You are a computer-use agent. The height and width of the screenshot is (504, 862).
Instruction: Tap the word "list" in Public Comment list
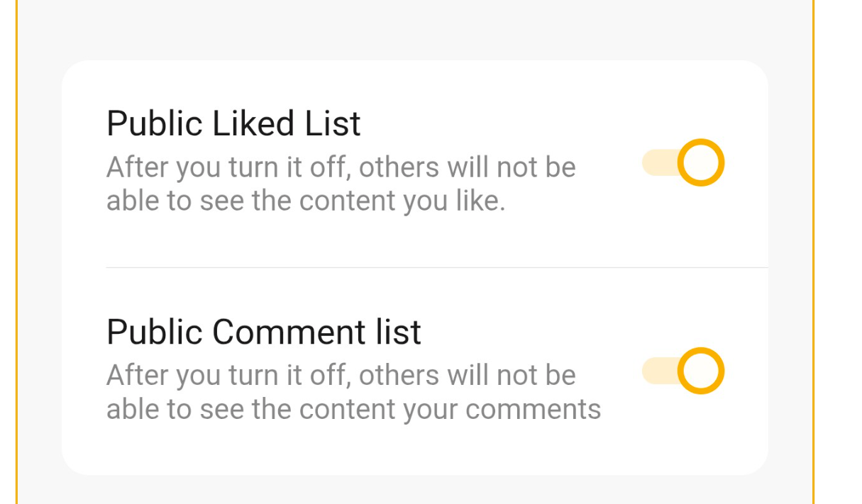click(x=399, y=332)
